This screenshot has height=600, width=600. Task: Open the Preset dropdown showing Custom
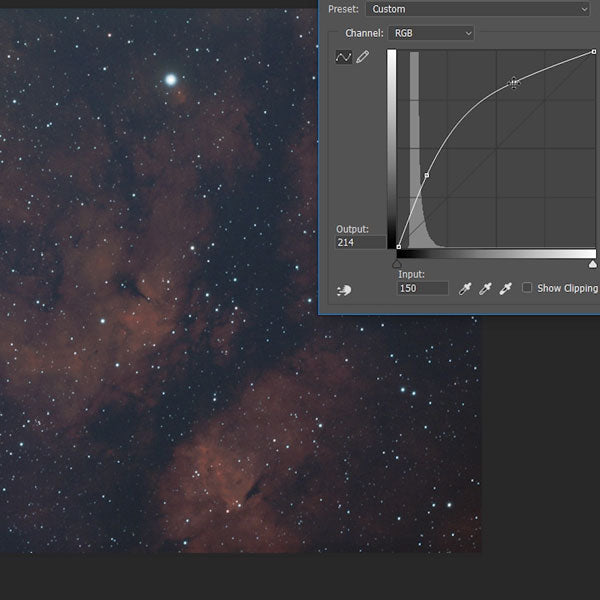476,9
